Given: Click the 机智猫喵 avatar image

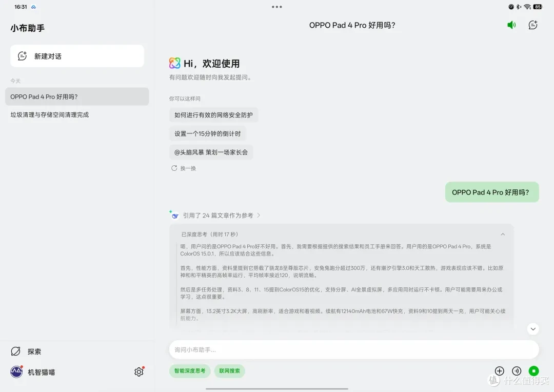Looking at the screenshot, I should coord(16,372).
